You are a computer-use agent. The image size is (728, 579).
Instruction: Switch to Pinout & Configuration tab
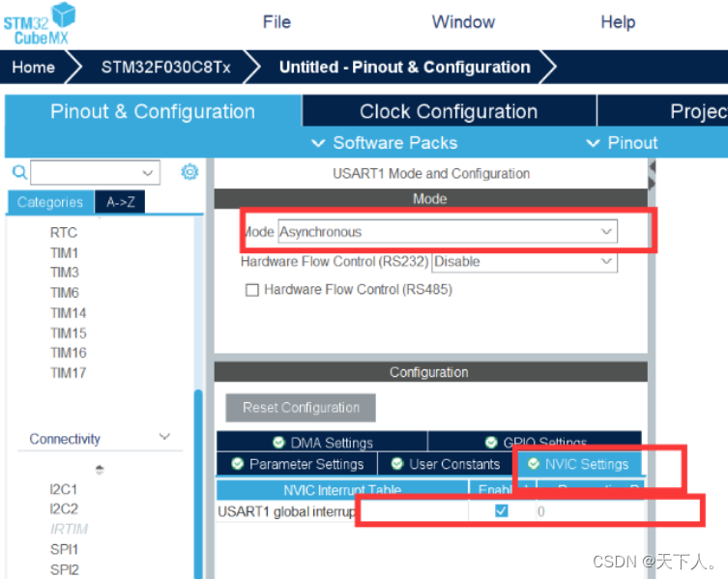coord(153,111)
